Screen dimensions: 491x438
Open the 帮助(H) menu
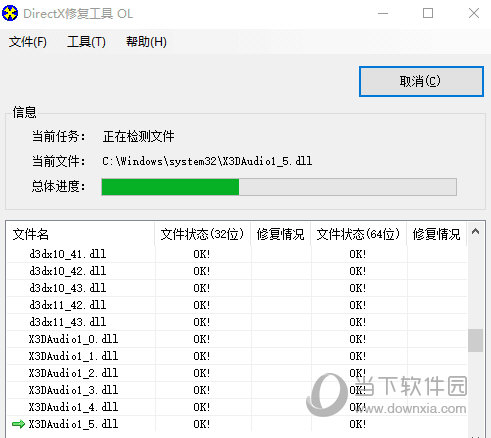[x=146, y=42]
